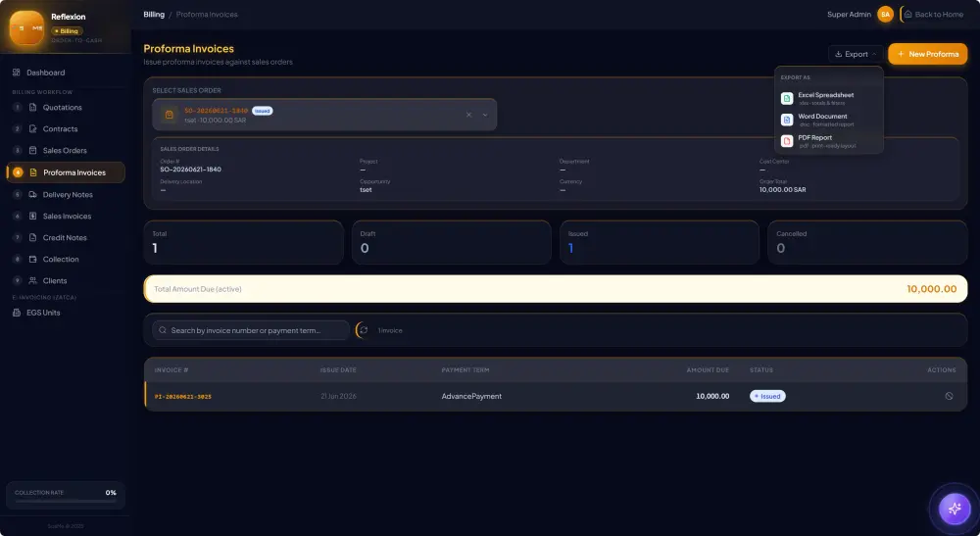Viewport: 980px width, 536px height.
Task: Click the home icon beside Back to Home
Action: 908,15
